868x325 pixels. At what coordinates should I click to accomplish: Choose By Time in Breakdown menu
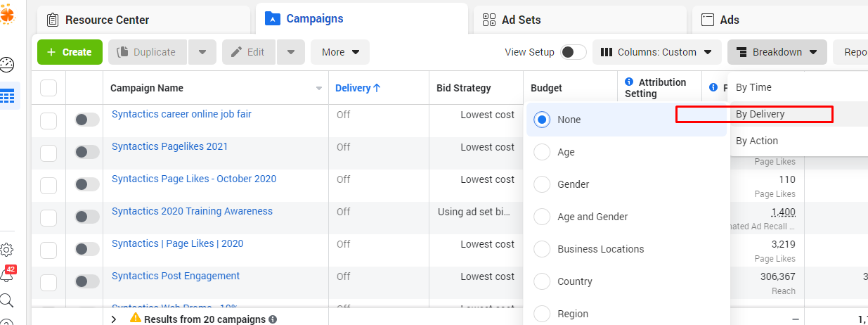pyautogui.click(x=798, y=87)
